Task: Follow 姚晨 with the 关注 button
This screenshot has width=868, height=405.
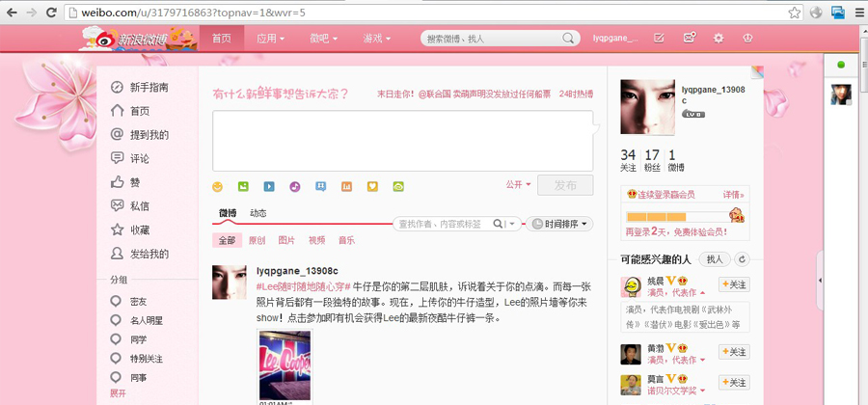Action: [x=734, y=284]
